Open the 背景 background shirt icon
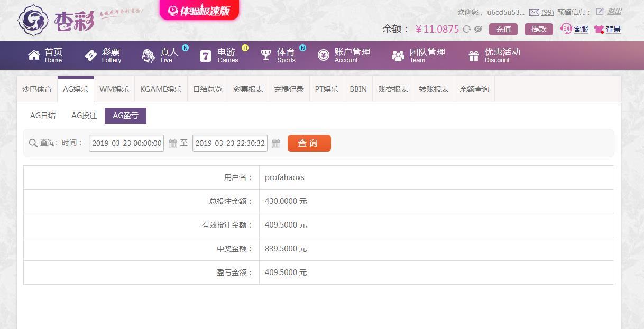 click(599, 30)
